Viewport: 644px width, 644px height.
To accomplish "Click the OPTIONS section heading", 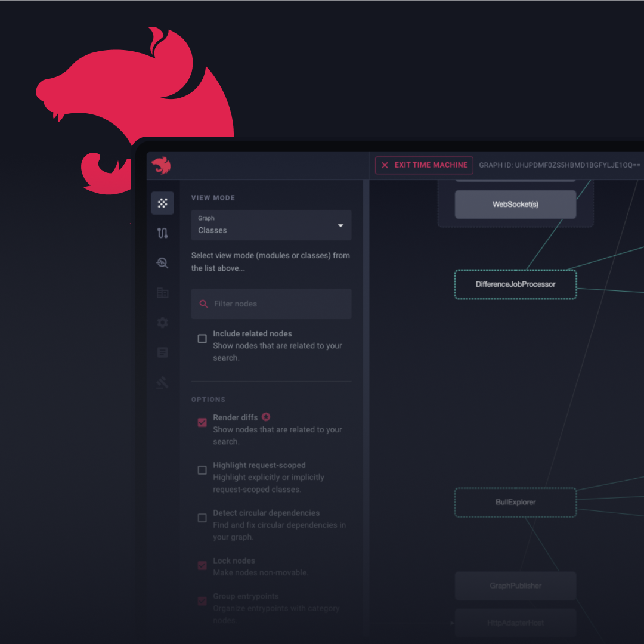I will 208,399.
